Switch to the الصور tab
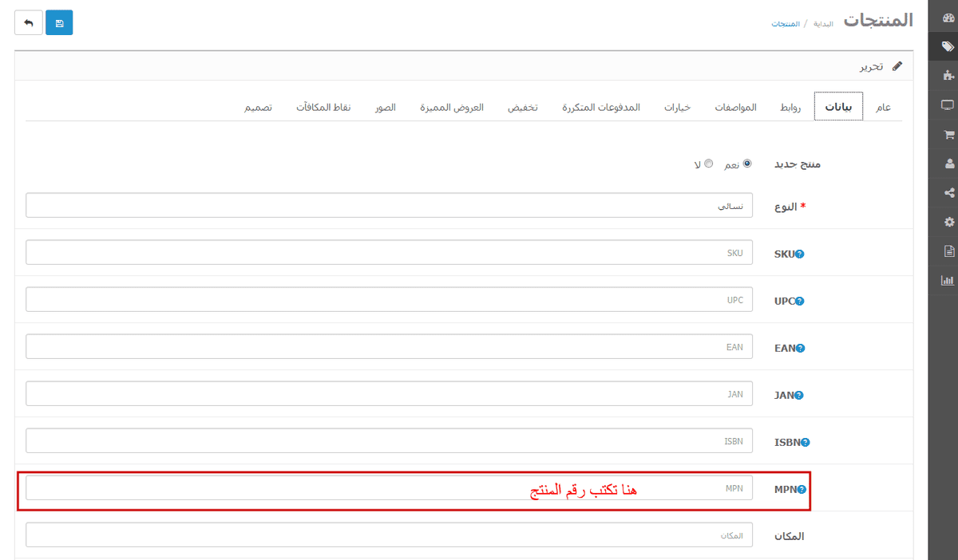This screenshot has width=958, height=560. (x=386, y=107)
